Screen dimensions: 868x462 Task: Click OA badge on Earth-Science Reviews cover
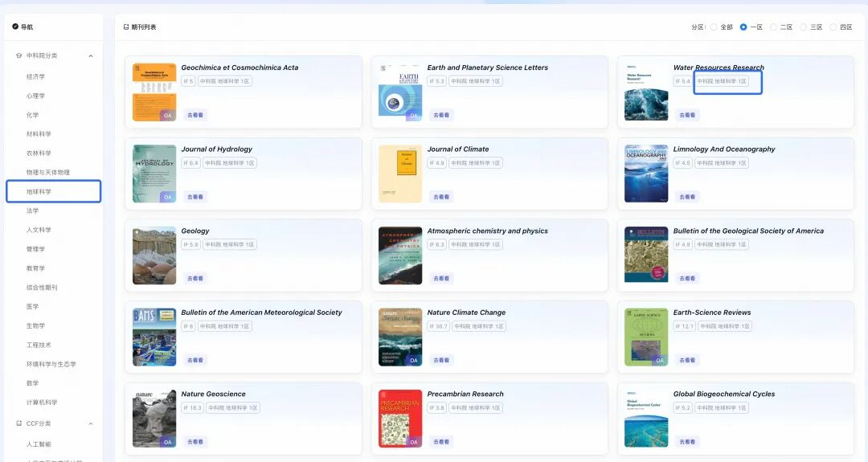[x=660, y=360]
